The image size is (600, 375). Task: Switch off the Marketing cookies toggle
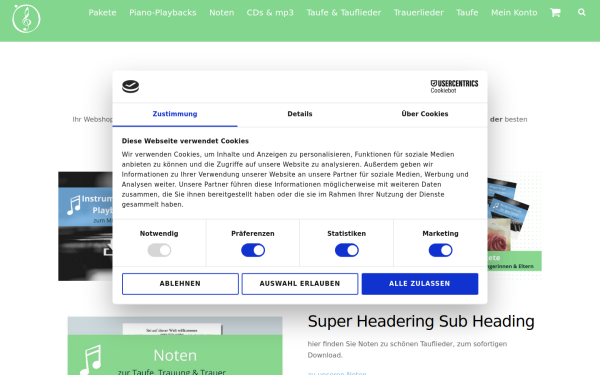point(440,250)
